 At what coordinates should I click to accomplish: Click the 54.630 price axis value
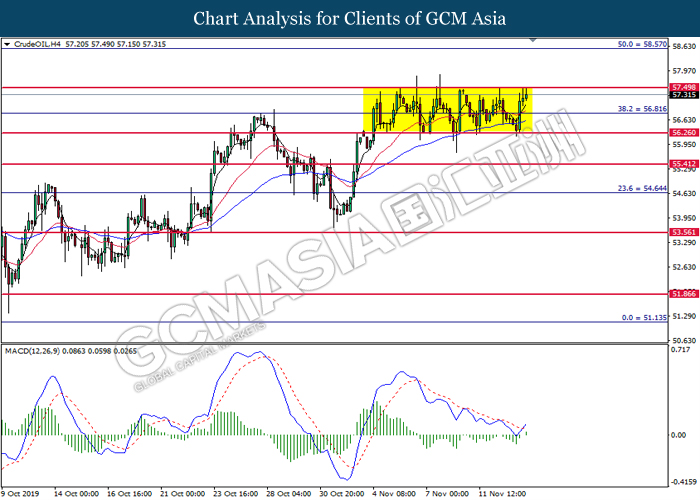pyautogui.click(x=684, y=193)
